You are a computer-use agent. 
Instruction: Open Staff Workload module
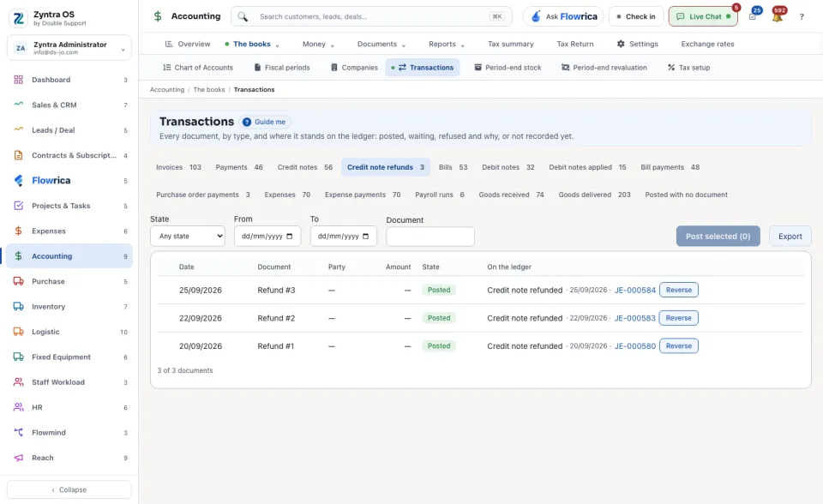click(69, 382)
